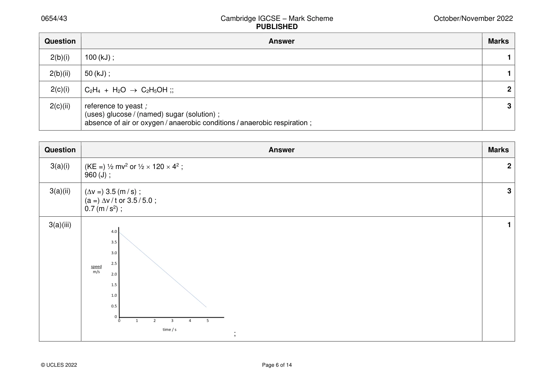Screen dimensions: 554x392
Task: Select question number 2(b)(ii)
Action: pyautogui.click(x=60, y=73)
